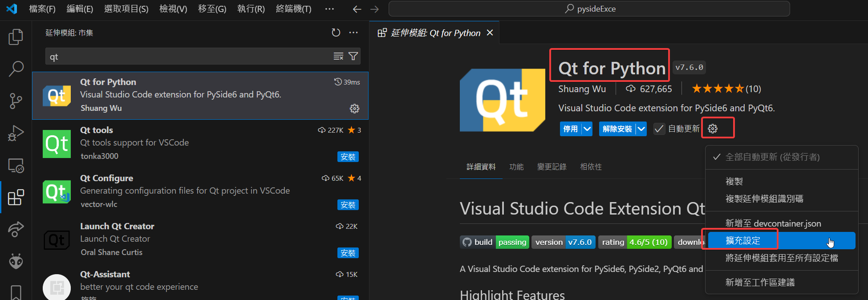
Task: Expand the 解除安裝 dropdown arrow
Action: tap(641, 129)
